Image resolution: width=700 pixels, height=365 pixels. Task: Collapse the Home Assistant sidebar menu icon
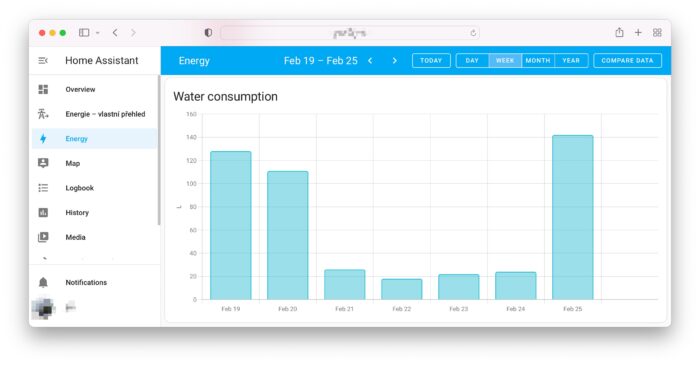pos(43,60)
